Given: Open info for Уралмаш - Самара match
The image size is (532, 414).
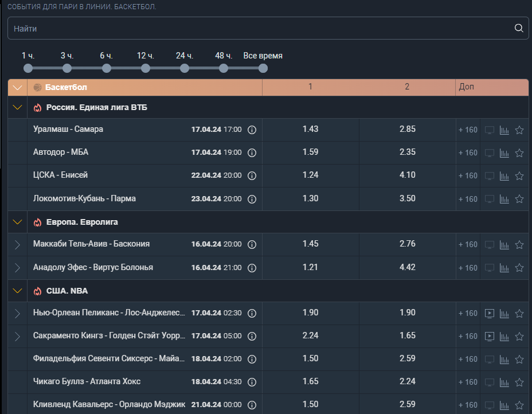Looking at the screenshot, I should tap(252, 130).
